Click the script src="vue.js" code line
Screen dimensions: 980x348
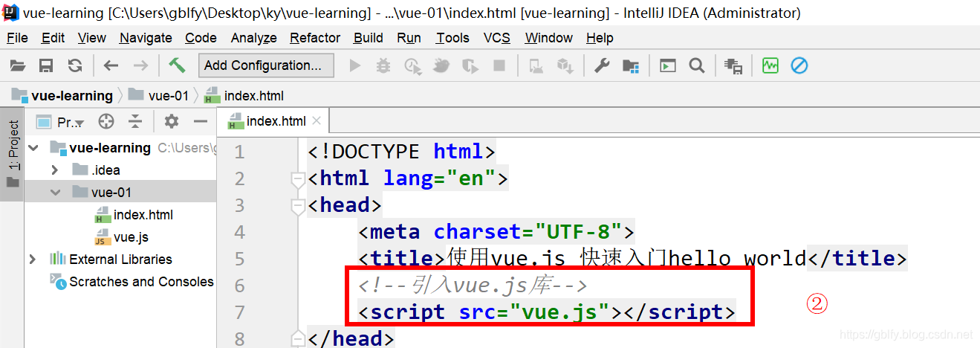click(547, 312)
